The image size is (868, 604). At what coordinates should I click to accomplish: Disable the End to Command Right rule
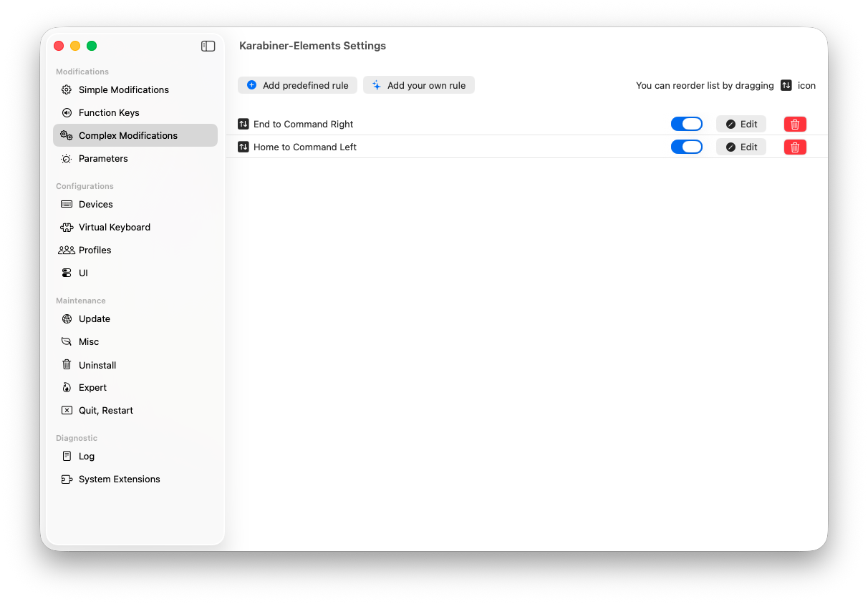click(686, 124)
